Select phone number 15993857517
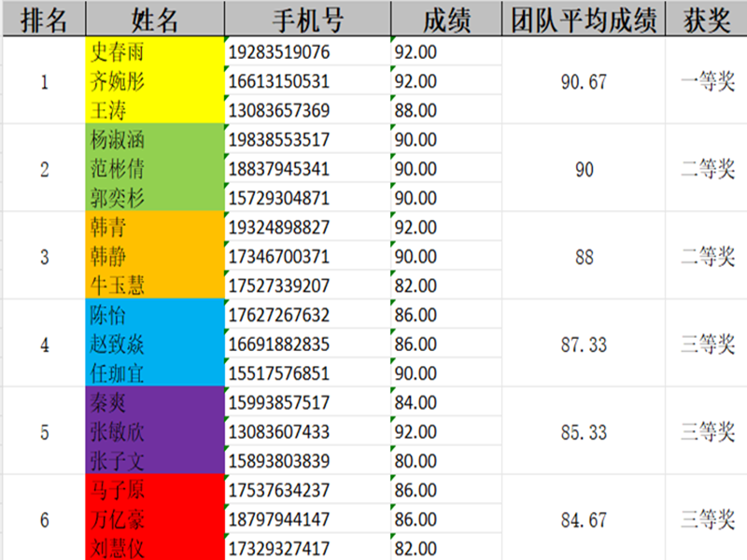The width and height of the screenshot is (747, 560). [307, 402]
